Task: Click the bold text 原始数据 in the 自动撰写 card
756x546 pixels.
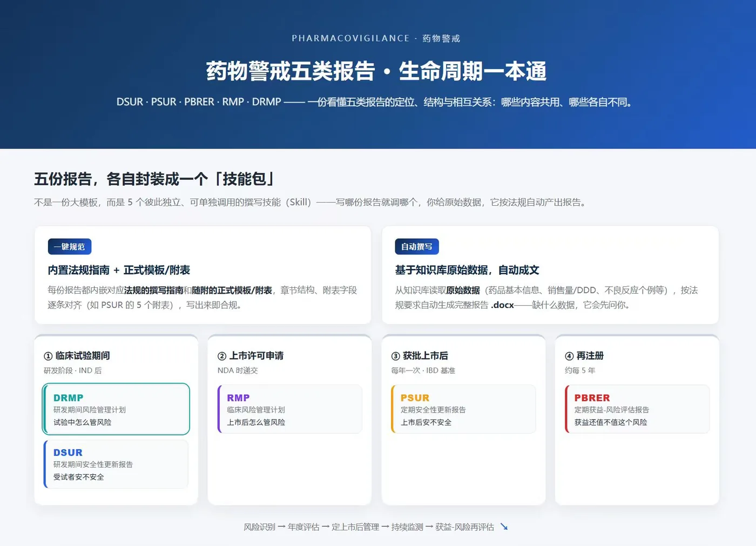Action: click(x=463, y=291)
